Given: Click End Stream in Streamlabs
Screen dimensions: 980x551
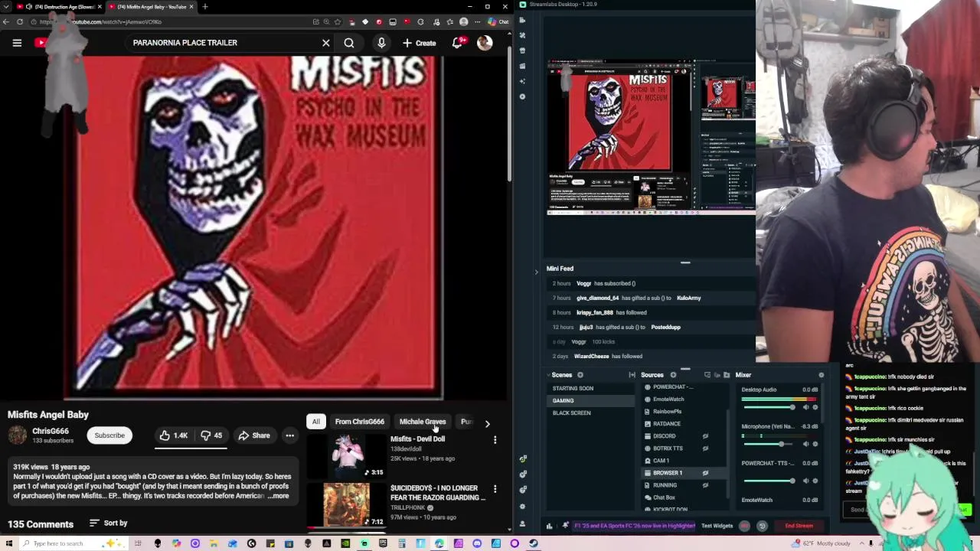Looking at the screenshot, I should click(x=799, y=526).
